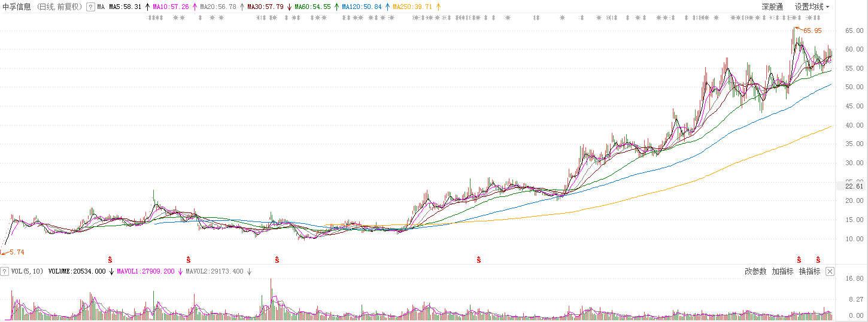Image resolution: width=868 pixels, height=322 pixels.
Task: Click the VOLUME:20534.000 value
Action: [x=77, y=272]
